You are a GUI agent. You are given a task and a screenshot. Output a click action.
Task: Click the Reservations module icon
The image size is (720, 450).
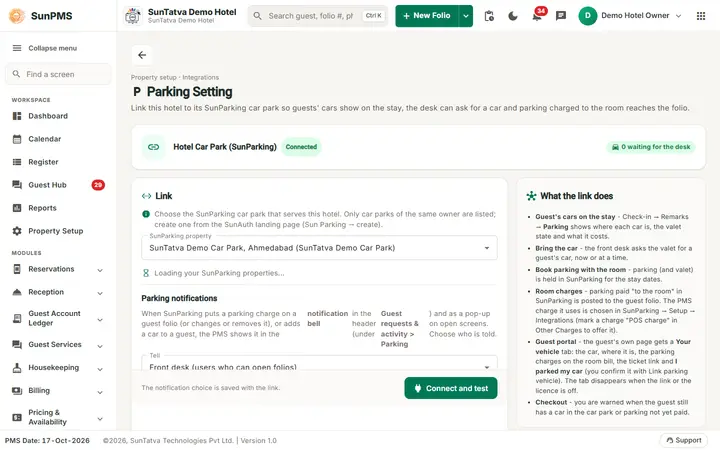17,269
